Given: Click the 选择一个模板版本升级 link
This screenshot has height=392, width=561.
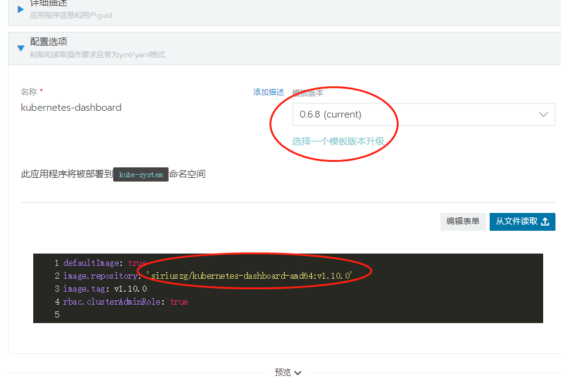Looking at the screenshot, I should pos(338,141).
